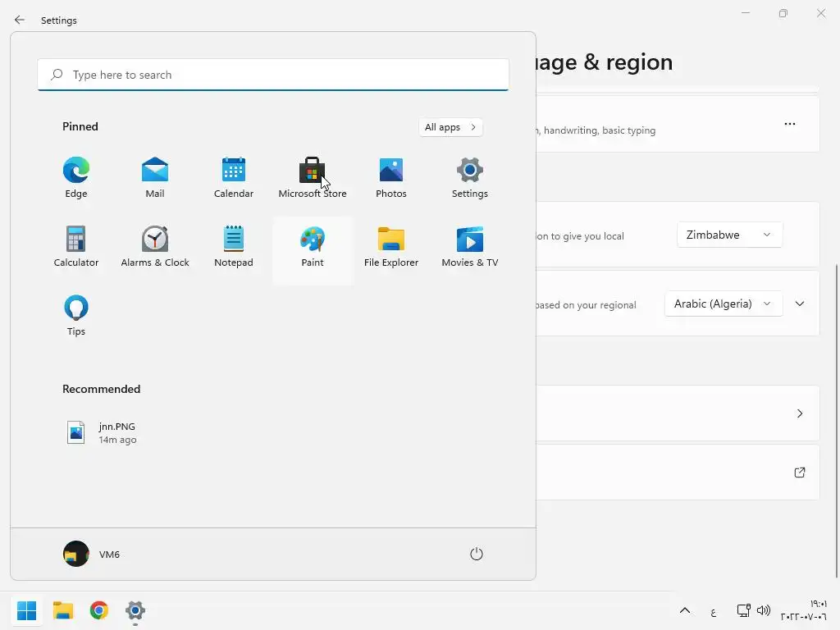Open Edge from pinned apps
This screenshot has width=840, height=630.
pyautogui.click(x=76, y=178)
